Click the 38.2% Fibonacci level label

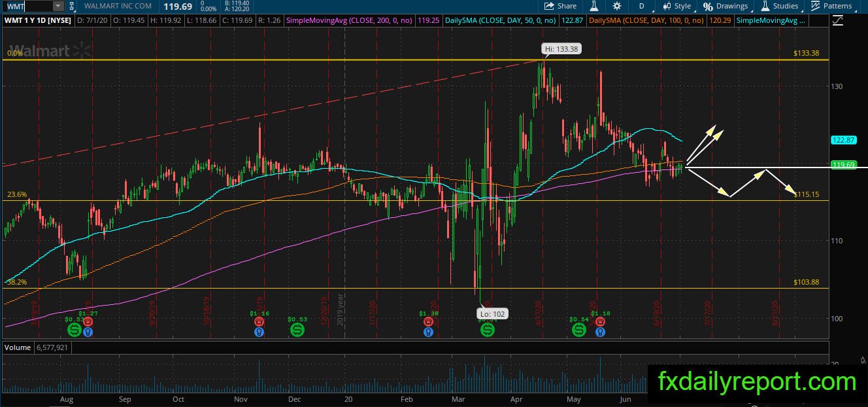point(16,282)
